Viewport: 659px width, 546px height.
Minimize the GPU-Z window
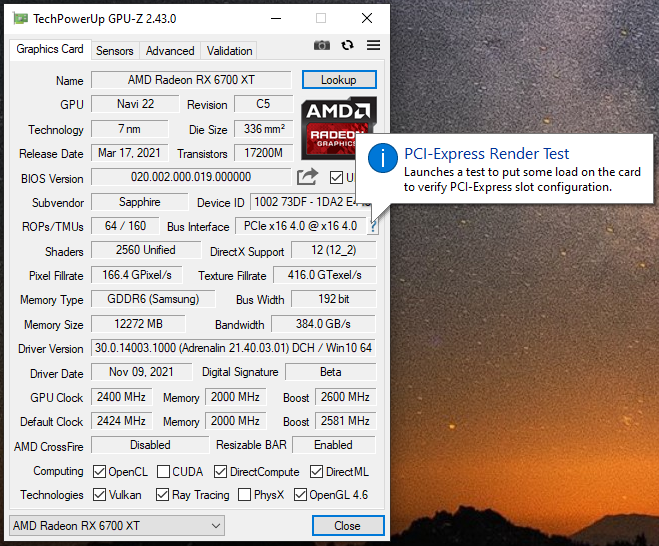[276, 18]
